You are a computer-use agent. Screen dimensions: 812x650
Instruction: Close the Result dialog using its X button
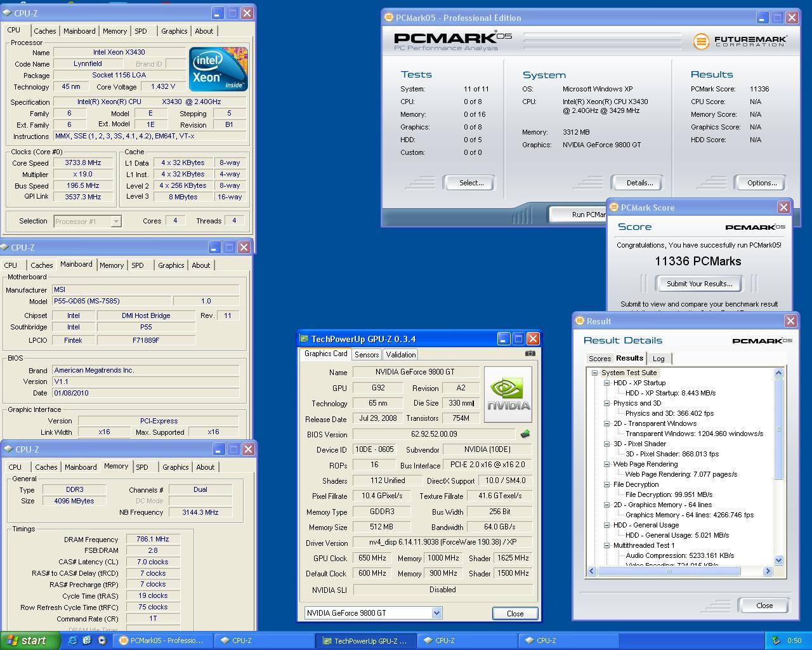coord(790,321)
